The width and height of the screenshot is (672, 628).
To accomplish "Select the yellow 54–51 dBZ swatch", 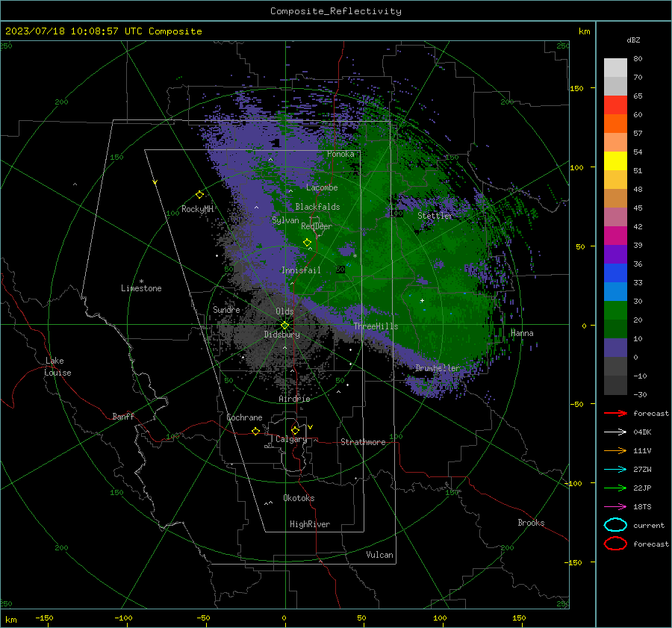I will pyautogui.click(x=615, y=161).
